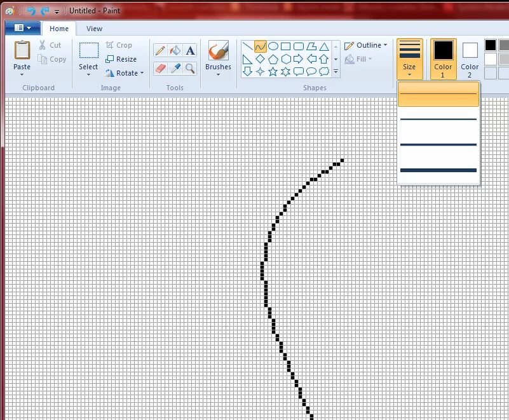Open the Outline dropdown

coord(366,46)
